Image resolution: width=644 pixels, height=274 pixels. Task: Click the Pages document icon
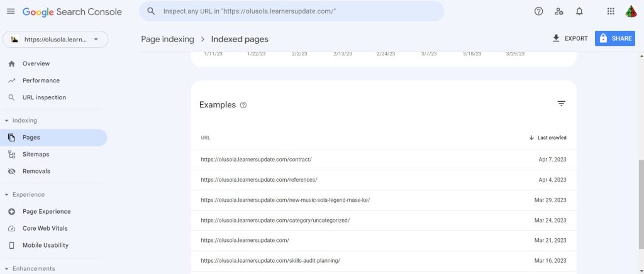(11, 138)
